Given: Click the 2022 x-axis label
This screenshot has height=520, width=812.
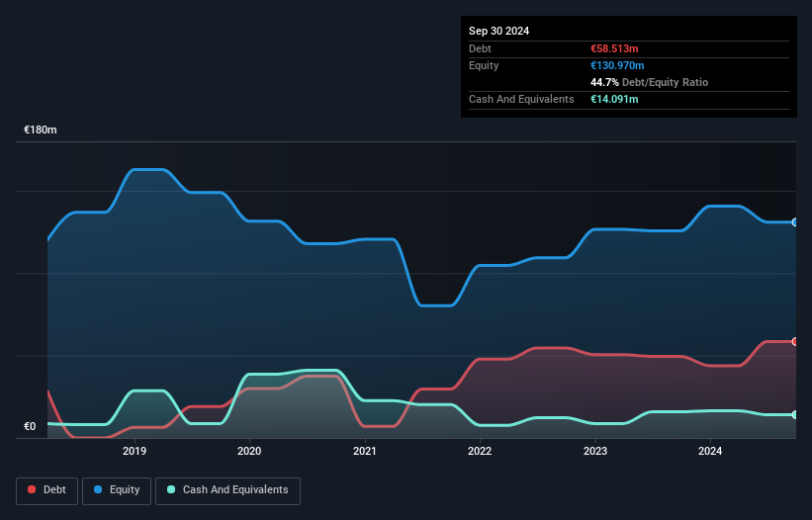Looking at the screenshot, I should (480, 451).
